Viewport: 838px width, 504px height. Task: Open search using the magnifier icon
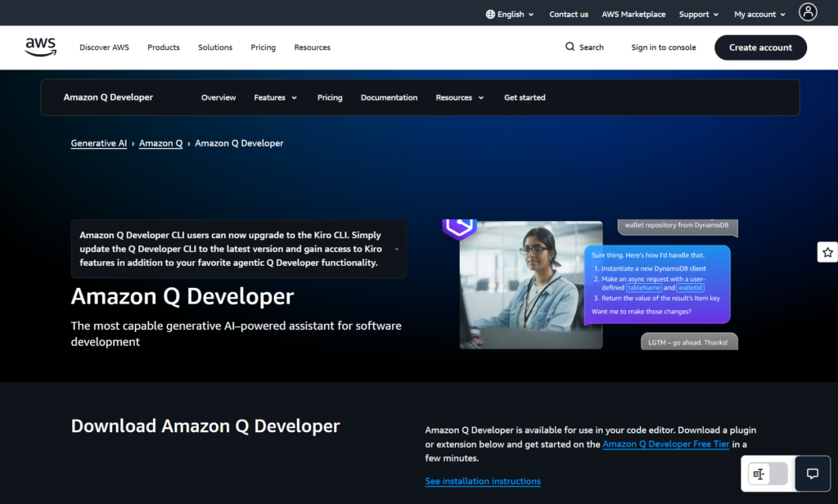pyautogui.click(x=571, y=47)
